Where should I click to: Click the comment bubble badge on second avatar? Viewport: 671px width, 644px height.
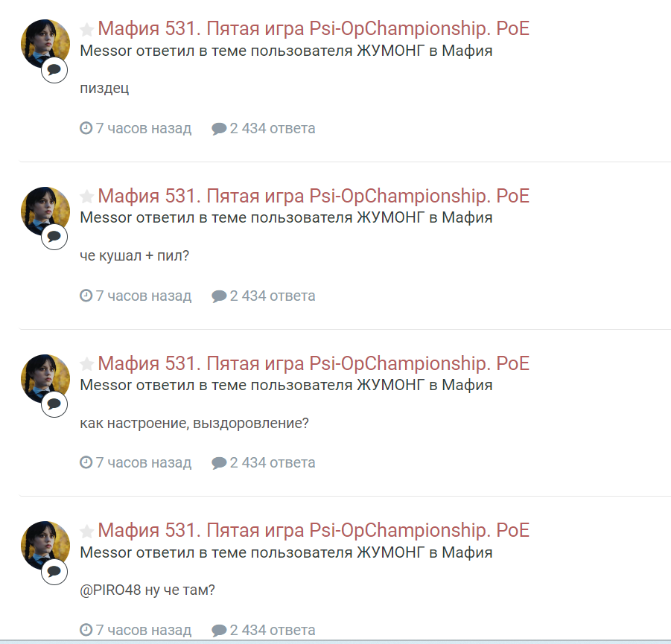pos(54,237)
